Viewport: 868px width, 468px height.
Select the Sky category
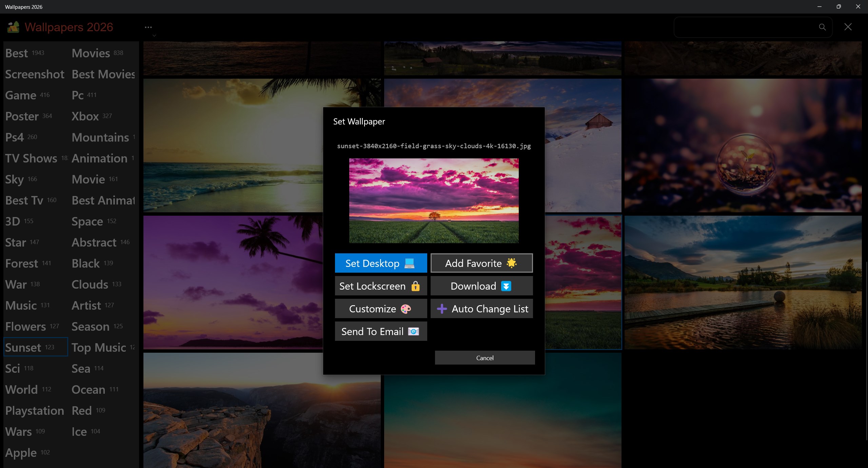point(21,179)
